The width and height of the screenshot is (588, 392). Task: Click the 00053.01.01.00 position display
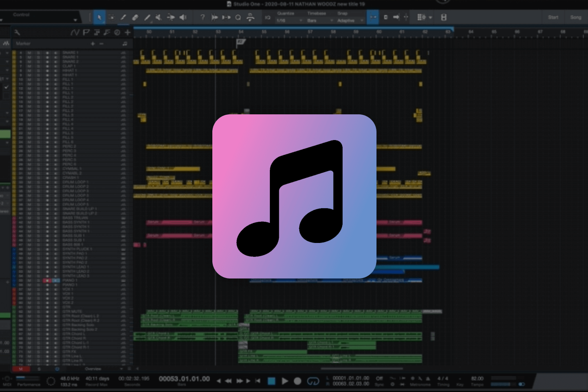click(x=184, y=379)
